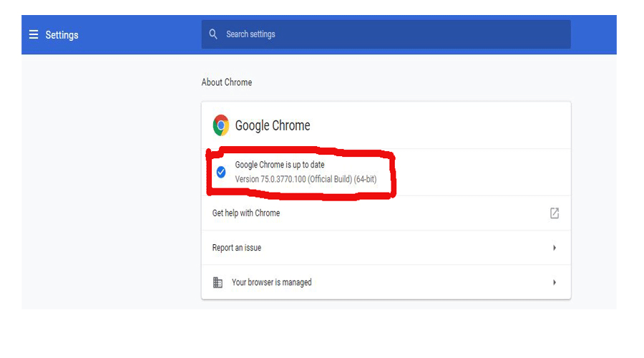This screenshot has height=358, width=644.
Task: Click the About Chrome heading
Action: (227, 82)
